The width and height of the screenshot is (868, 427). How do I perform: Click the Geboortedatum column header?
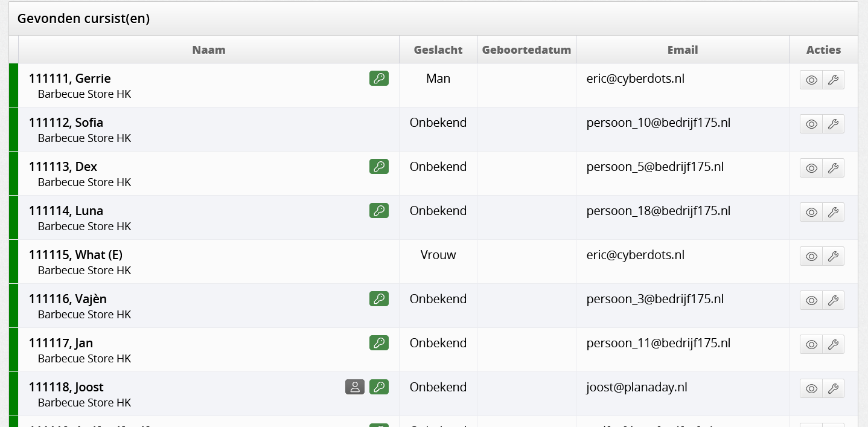tap(526, 50)
